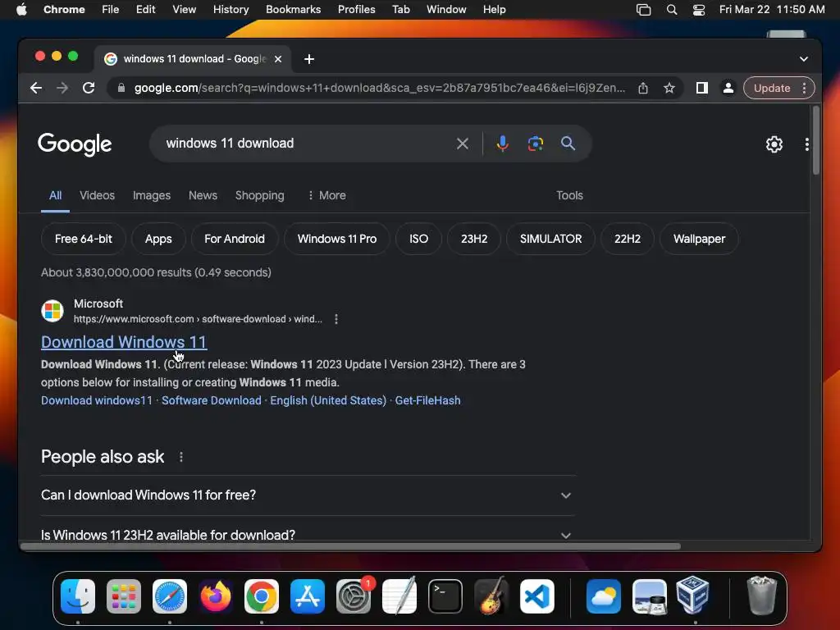Viewport: 840px width, 630px height.
Task: Clear the search box with the X icon
Action: point(463,144)
